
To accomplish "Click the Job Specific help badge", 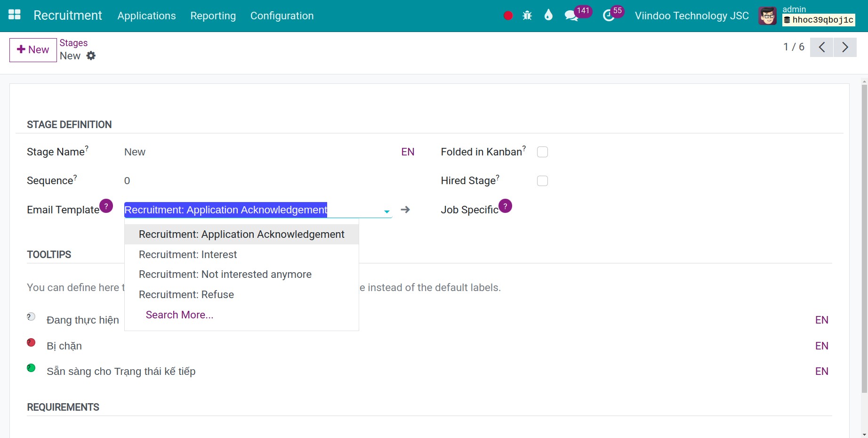I will pyautogui.click(x=505, y=206).
